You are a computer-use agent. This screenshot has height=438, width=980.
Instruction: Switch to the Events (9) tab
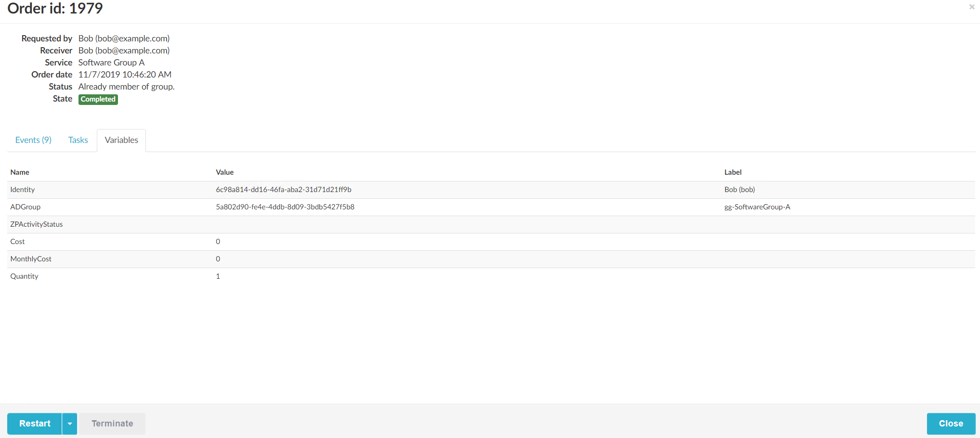(33, 140)
